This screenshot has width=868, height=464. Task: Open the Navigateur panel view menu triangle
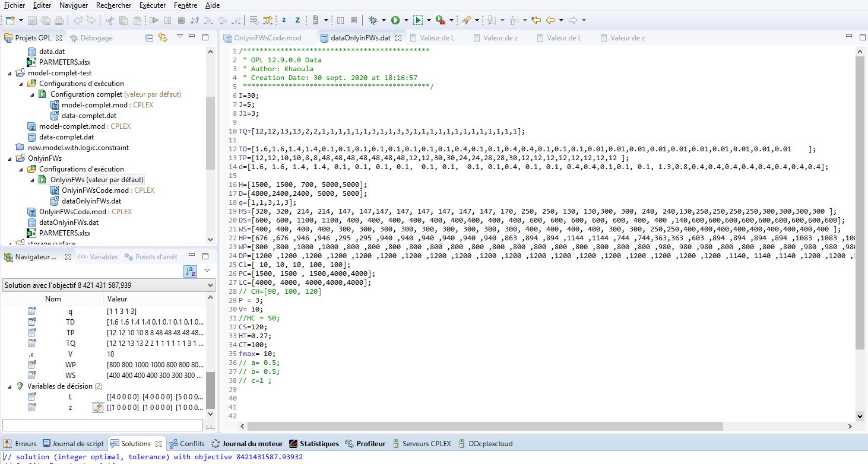(207, 270)
